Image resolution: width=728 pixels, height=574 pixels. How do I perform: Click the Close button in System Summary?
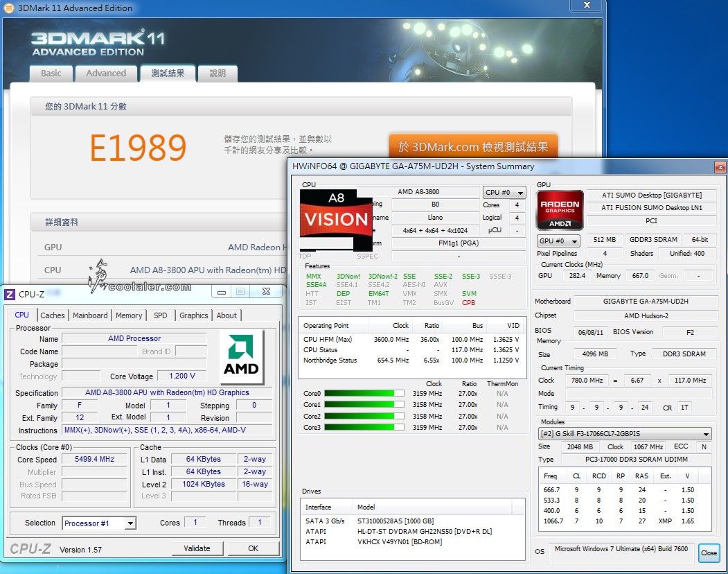(x=709, y=553)
